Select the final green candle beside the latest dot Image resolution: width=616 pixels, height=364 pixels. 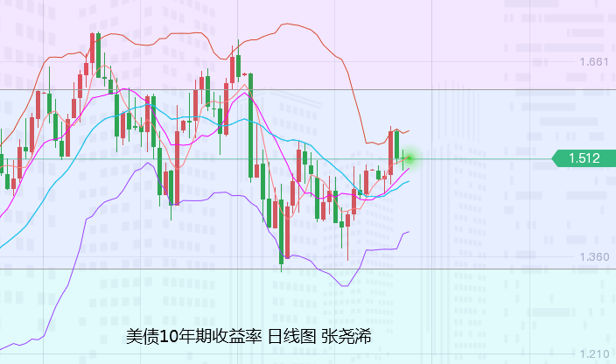[x=403, y=159]
